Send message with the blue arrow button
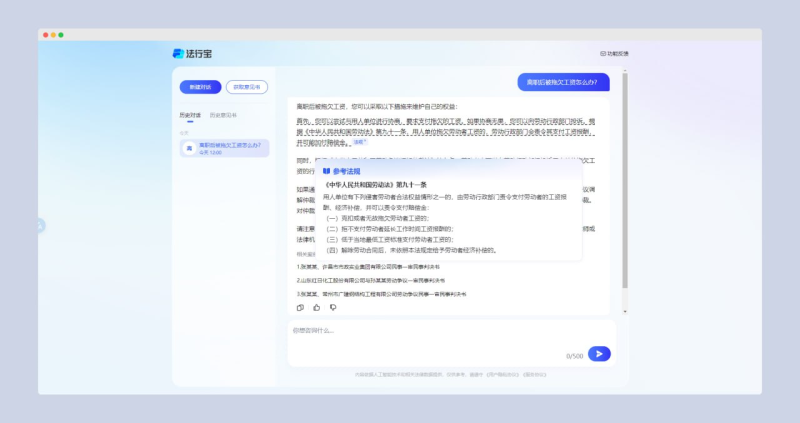This screenshot has width=800, height=423. coord(598,353)
